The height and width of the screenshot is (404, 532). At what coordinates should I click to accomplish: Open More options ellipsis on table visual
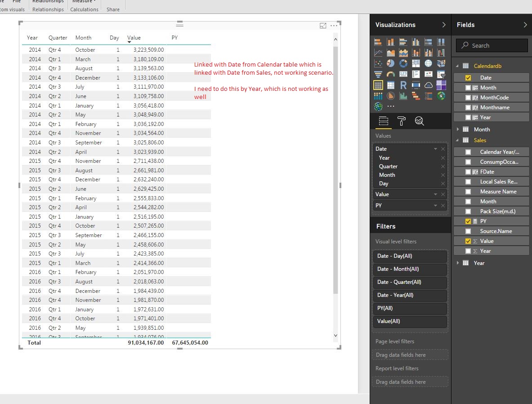click(334, 26)
